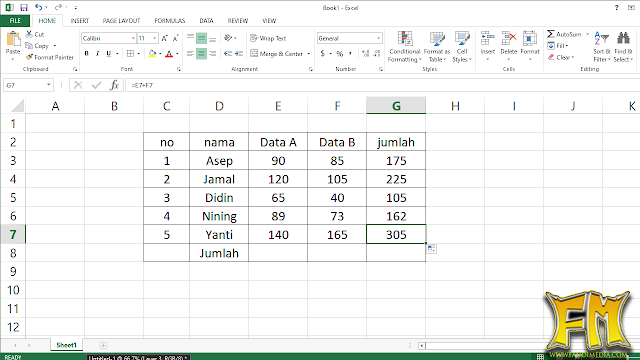This screenshot has width=640, height=360.
Task: Apply the yellow fill color
Action: 152,53
